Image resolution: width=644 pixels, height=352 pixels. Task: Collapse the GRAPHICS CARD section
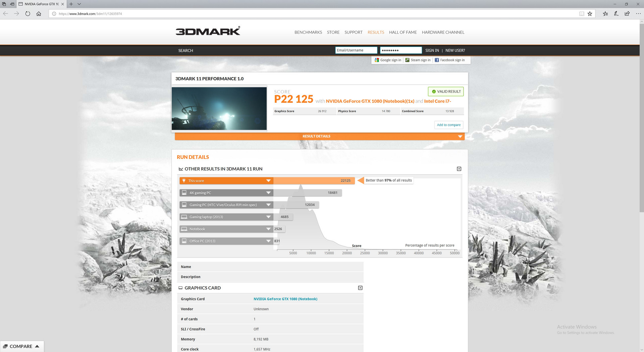360,288
